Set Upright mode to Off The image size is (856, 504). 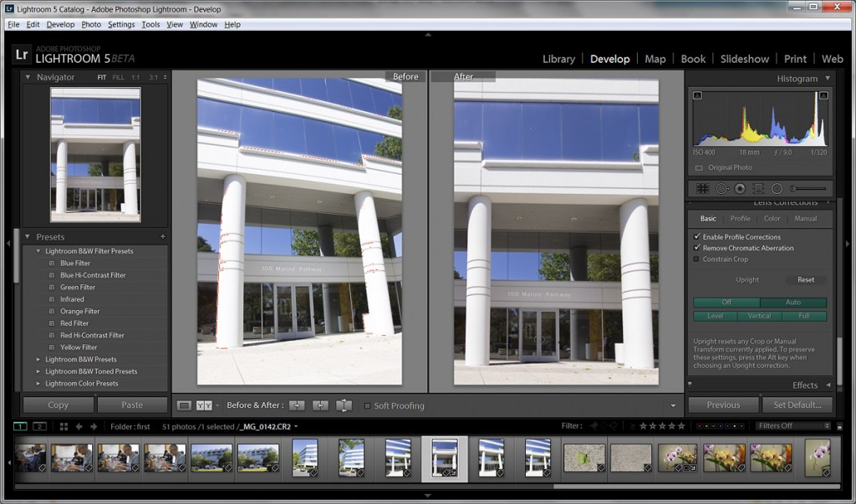(x=726, y=302)
